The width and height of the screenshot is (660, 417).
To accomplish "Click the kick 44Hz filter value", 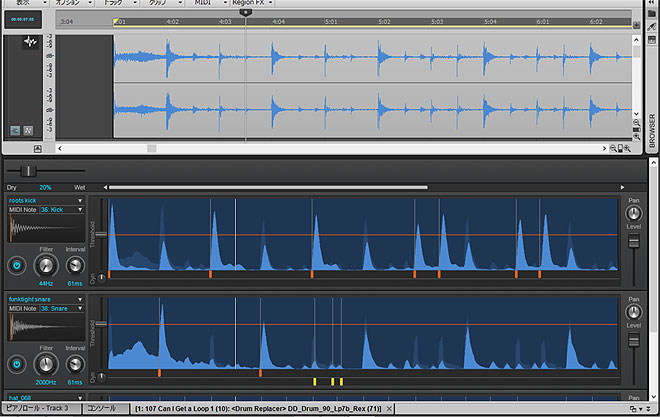I will pos(46,284).
